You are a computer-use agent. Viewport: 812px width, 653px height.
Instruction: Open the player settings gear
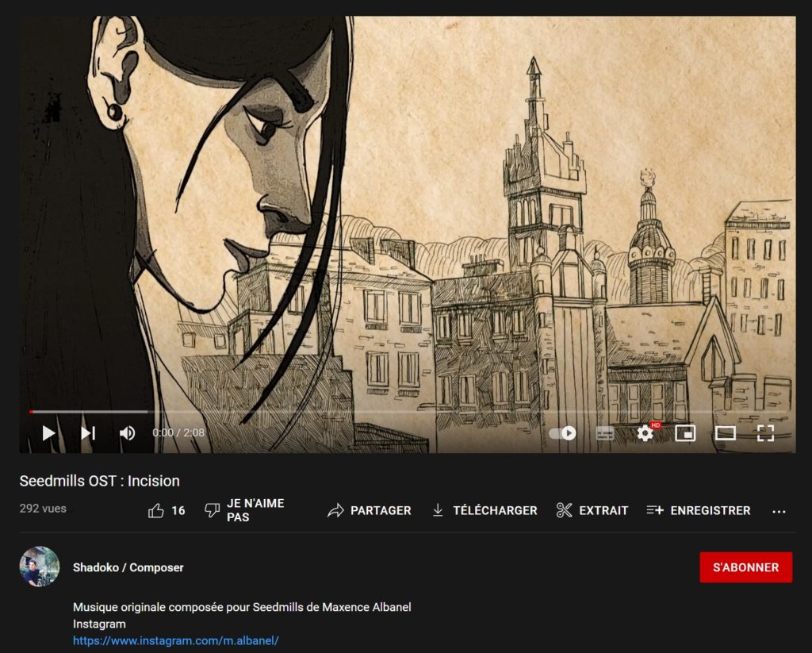click(x=645, y=433)
